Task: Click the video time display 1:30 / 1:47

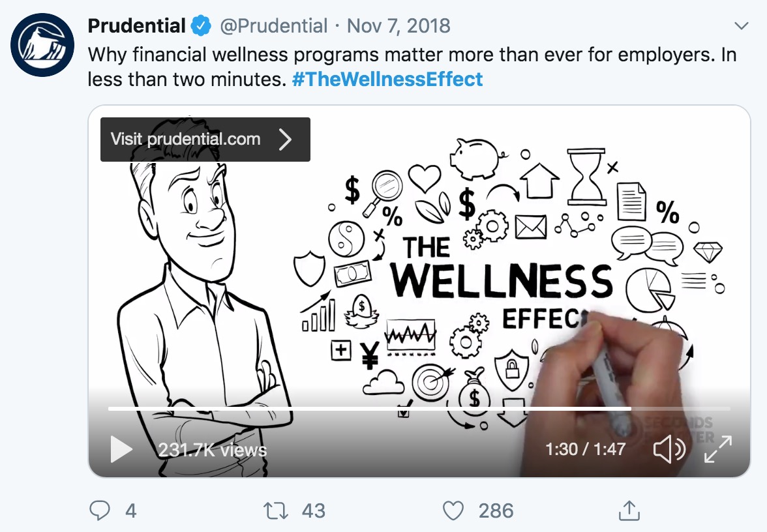Action: pos(585,449)
